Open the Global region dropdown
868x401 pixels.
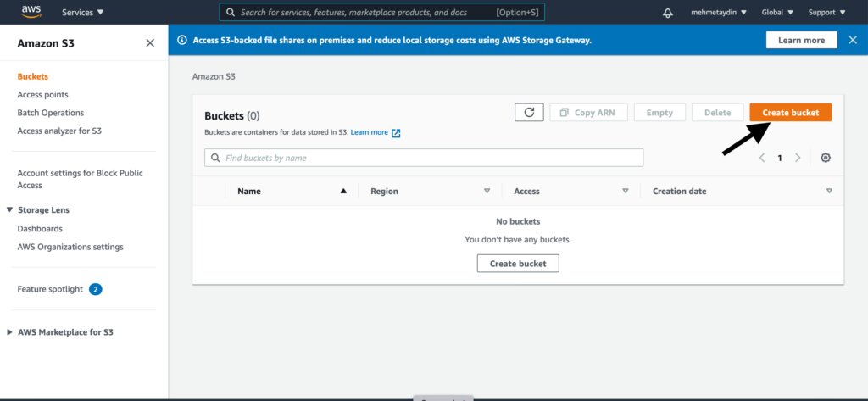(778, 12)
